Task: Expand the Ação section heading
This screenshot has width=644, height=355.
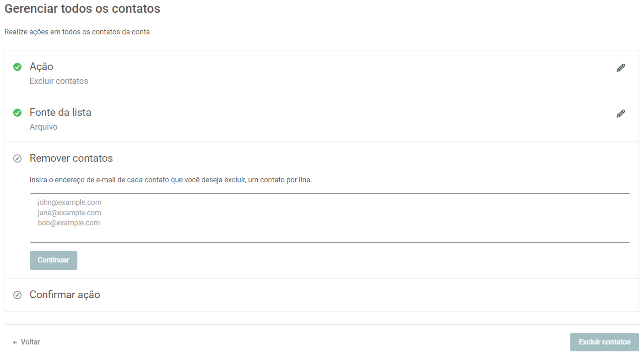Action: 41,66
